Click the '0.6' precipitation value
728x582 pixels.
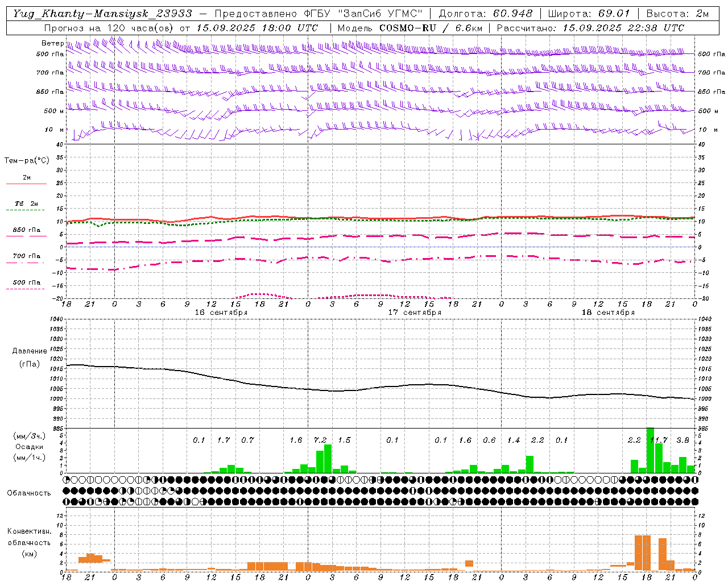click(x=489, y=440)
